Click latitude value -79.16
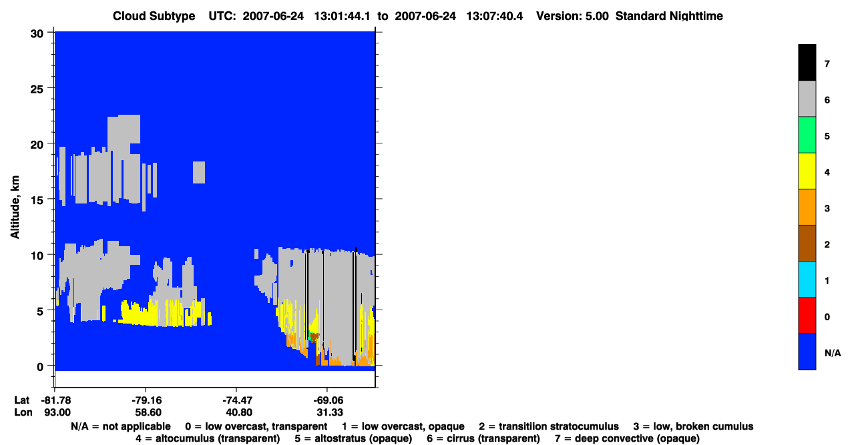 point(147,400)
